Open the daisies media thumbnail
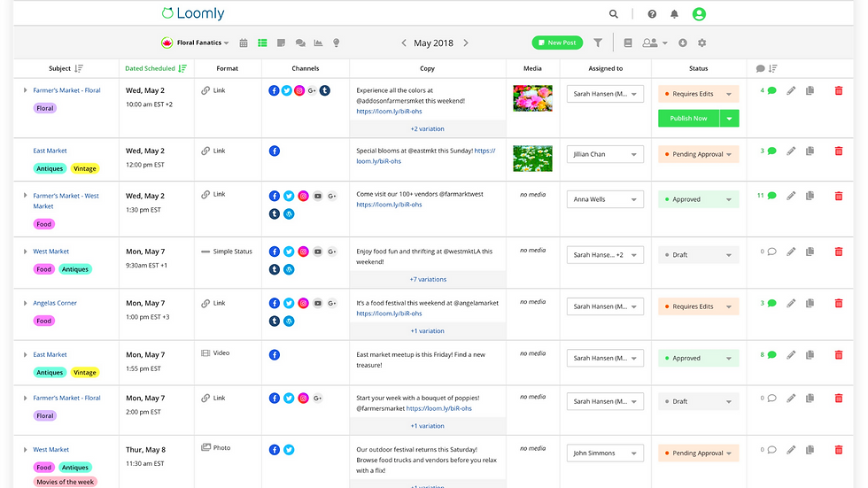 (x=532, y=159)
